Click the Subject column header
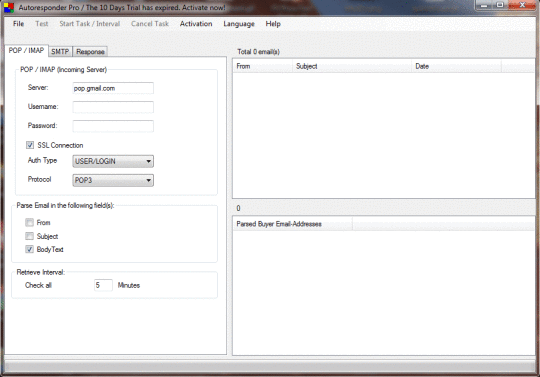540x377 pixels. point(352,66)
